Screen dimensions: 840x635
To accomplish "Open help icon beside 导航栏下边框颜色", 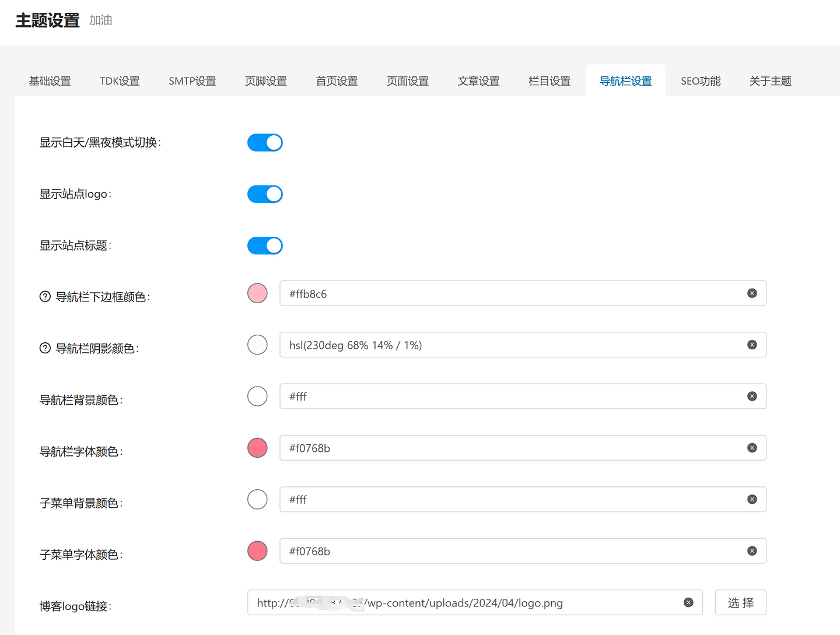I will tap(45, 297).
